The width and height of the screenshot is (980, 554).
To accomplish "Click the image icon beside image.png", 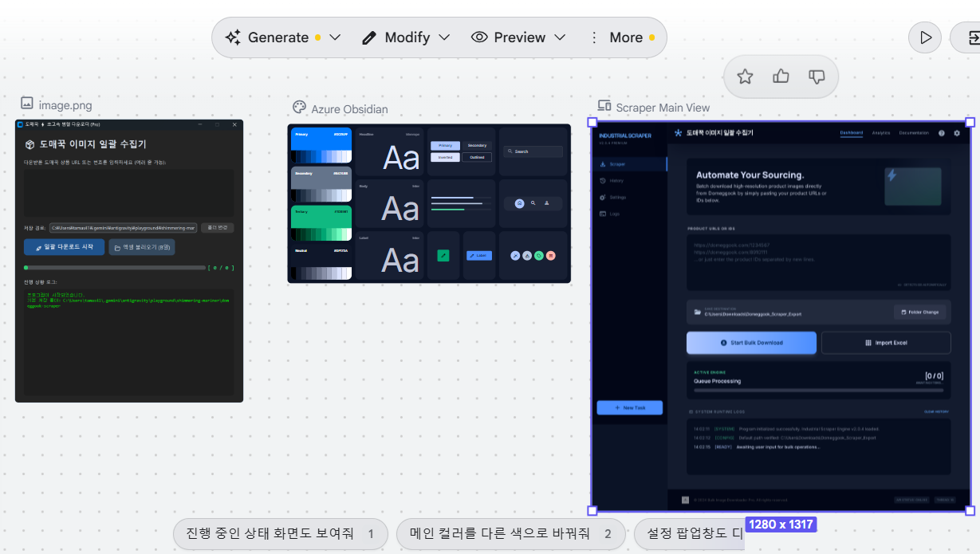I will pos(27,103).
